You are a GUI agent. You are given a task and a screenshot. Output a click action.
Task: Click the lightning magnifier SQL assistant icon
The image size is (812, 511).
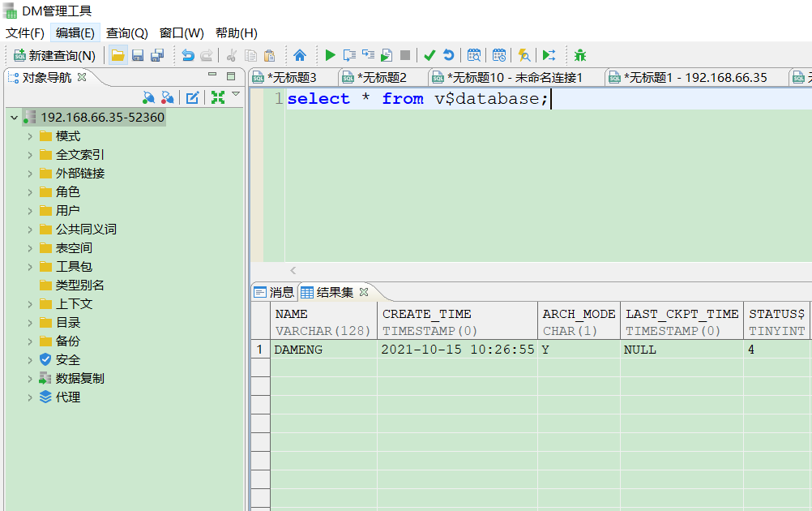pyautogui.click(x=524, y=55)
